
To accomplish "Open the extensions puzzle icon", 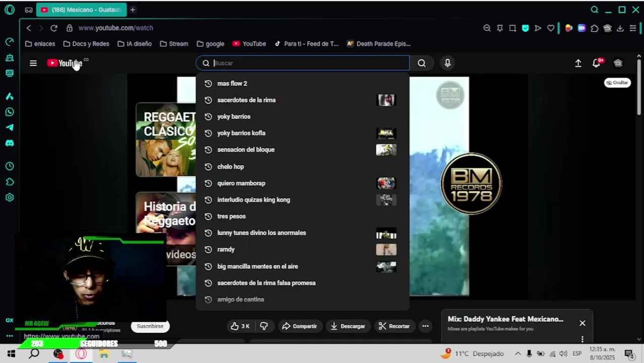I will pos(595,28).
